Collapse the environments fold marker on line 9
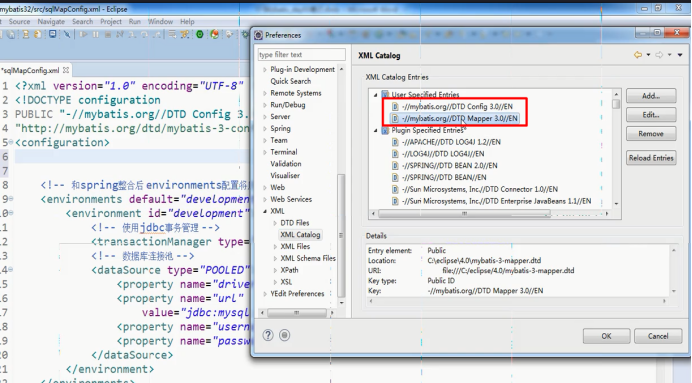This screenshot has height=383, width=692. pos(11,199)
